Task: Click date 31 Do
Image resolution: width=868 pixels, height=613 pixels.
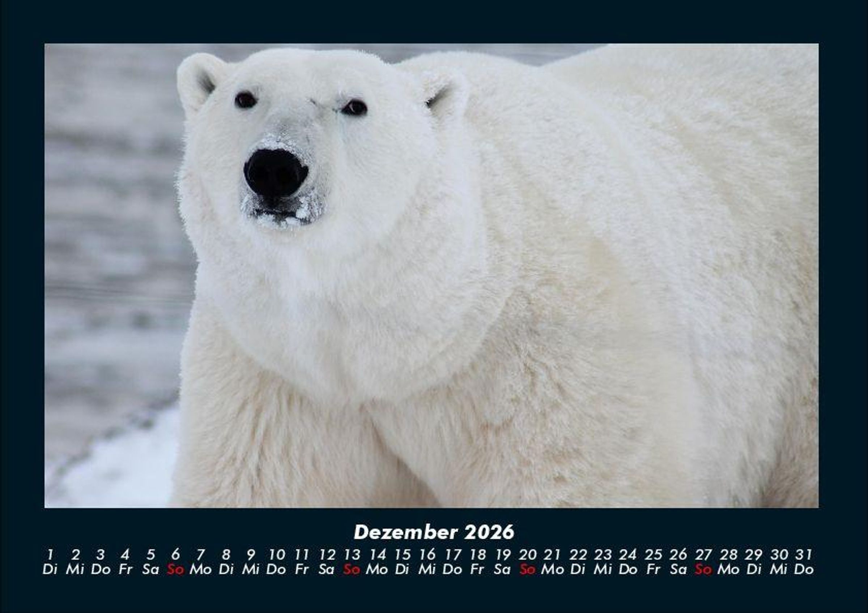Action: tap(804, 562)
